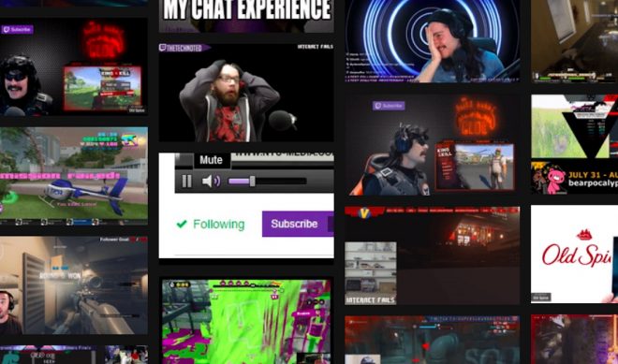Viewport: 618px width, 364px height.
Task: Click the large purple Subscribe button
Action: coord(298,224)
